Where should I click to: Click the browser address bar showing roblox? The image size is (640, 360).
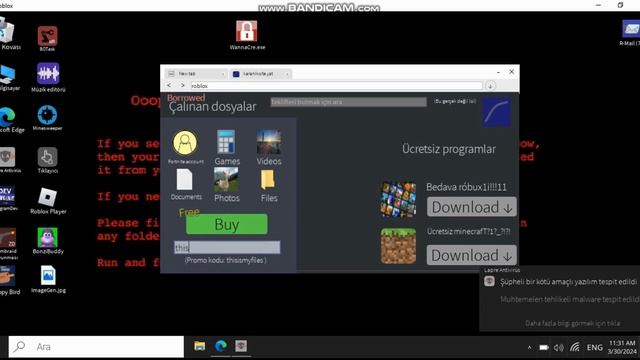337,86
